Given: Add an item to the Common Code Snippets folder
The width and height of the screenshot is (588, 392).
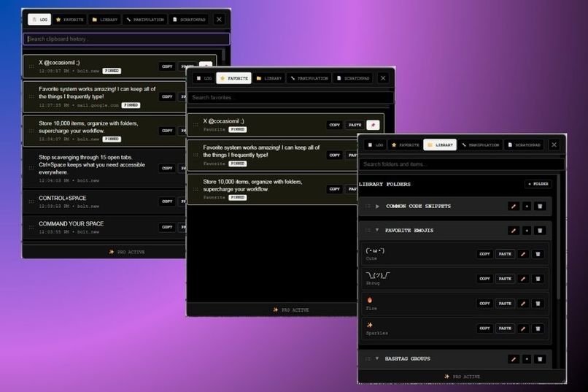Looking at the screenshot, I should click(527, 206).
